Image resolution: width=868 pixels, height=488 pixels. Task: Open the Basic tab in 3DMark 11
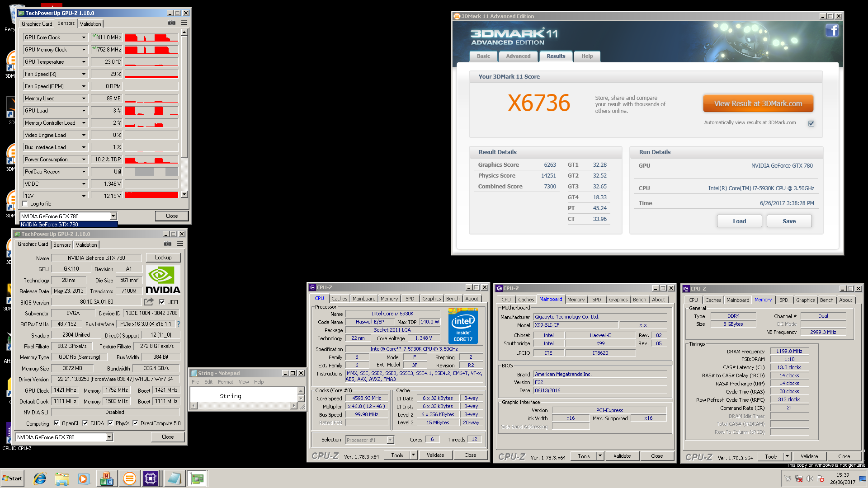483,56
